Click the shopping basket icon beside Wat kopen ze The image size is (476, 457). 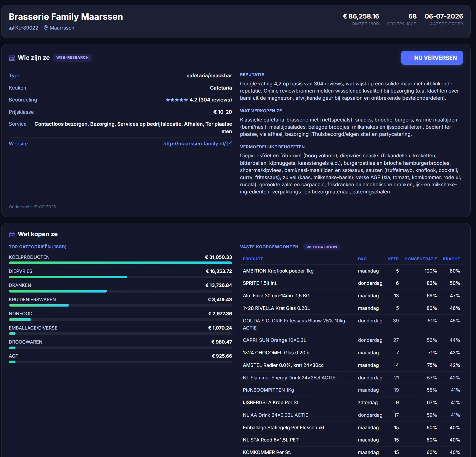[x=12, y=234]
